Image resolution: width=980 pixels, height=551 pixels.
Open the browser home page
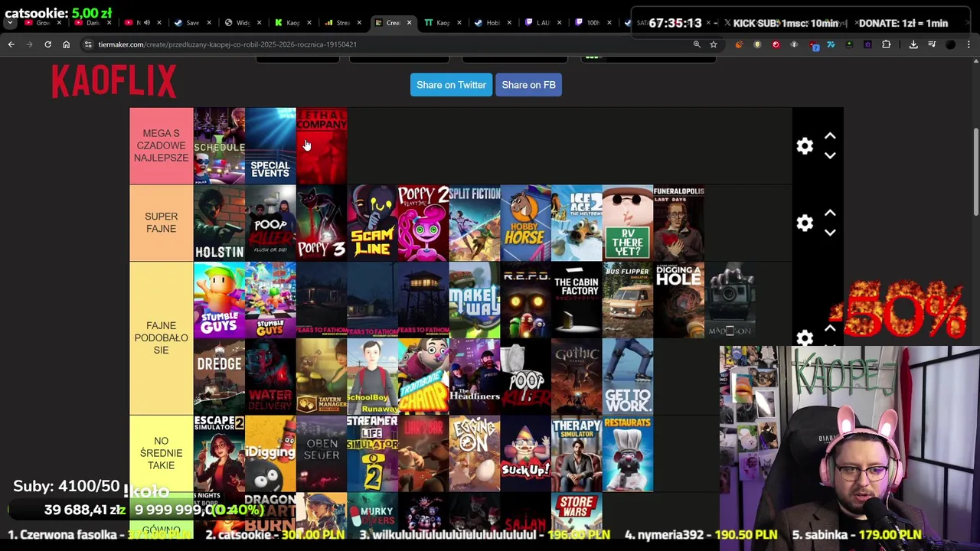(x=66, y=44)
